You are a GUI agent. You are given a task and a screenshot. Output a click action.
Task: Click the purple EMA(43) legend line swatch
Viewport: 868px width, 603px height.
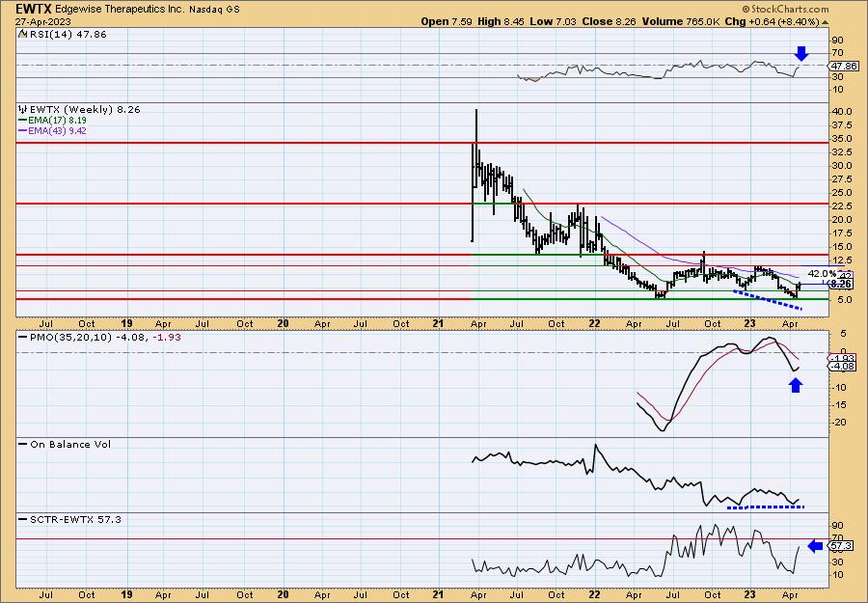coord(23,130)
